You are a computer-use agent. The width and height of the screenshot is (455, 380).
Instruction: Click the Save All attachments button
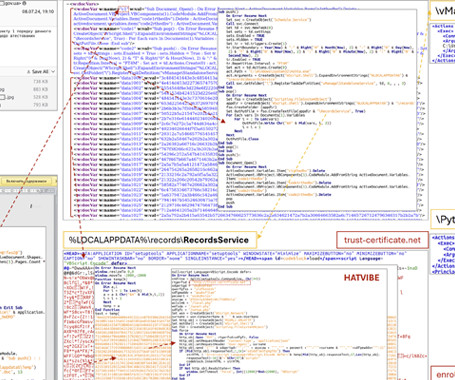(x=41, y=71)
